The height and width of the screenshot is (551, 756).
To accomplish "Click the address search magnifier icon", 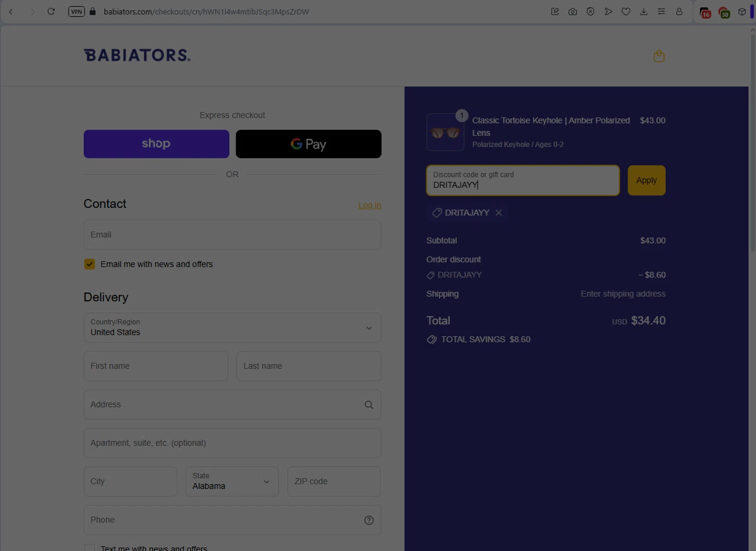I will pos(369,404).
